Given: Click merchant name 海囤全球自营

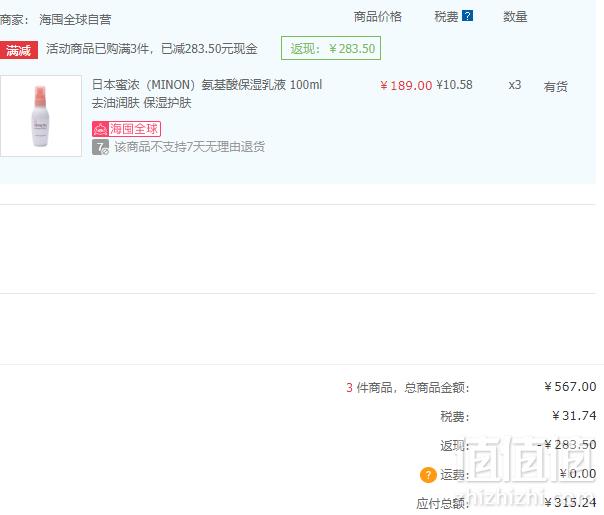Looking at the screenshot, I should 75,19.
